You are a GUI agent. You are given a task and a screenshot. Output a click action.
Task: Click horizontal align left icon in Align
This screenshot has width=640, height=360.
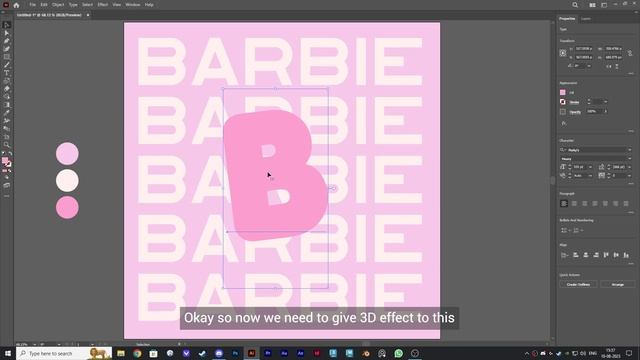pyautogui.click(x=576, y=255)
